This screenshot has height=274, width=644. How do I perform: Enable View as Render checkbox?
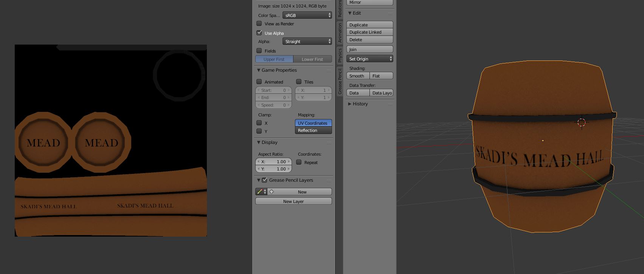[259, 23]
